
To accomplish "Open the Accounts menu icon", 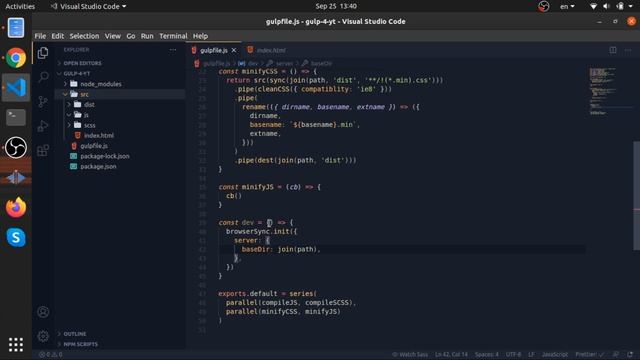I will click(43, 312).
